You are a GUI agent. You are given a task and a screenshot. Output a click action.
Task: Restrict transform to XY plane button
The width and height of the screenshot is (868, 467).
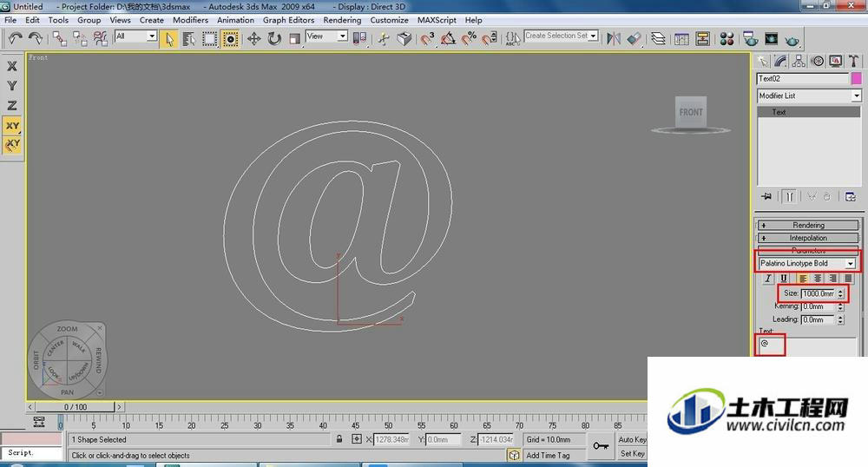coord(12,126)
